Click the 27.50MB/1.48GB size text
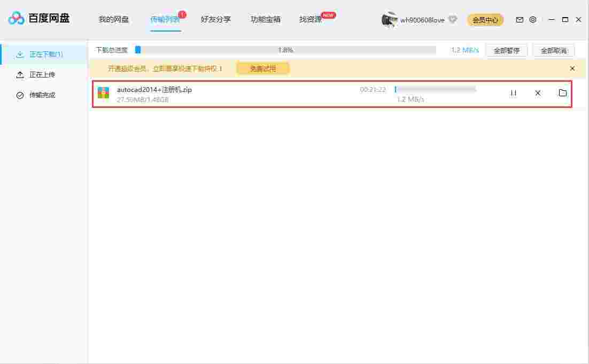Viewport: 589px width, 364px height. tap(142, 99)
